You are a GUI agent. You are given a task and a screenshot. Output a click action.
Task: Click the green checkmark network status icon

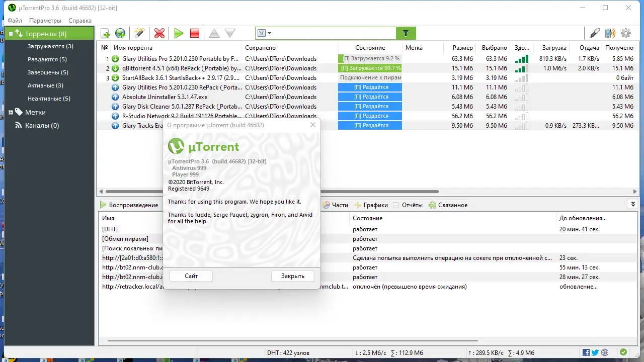[x=623, y=353]
